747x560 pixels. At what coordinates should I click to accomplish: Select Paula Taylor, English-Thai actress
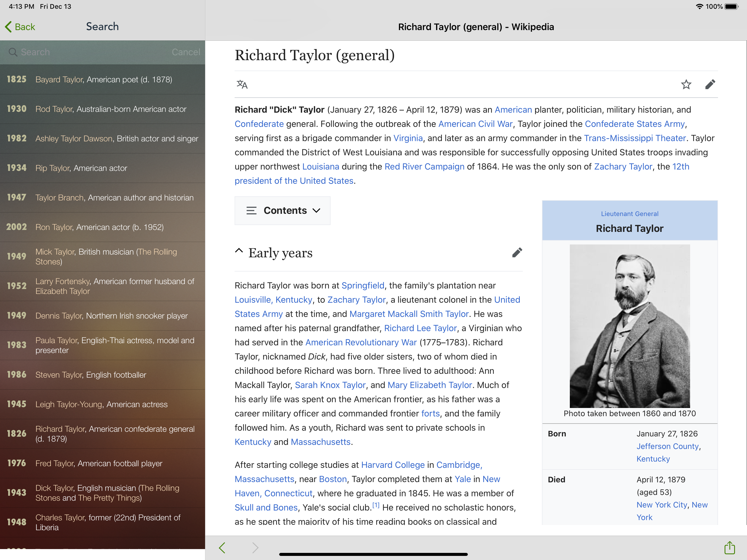102,345
